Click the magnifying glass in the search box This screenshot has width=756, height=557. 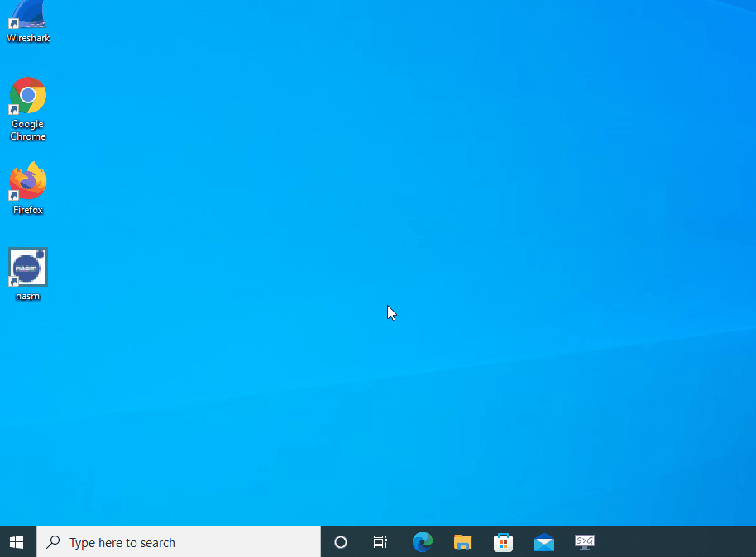pos(53,542)
